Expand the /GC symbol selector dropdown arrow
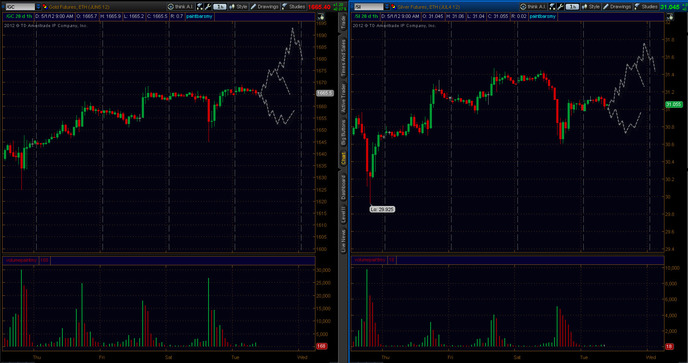The image size is (688, 363). tap(39, 7)
